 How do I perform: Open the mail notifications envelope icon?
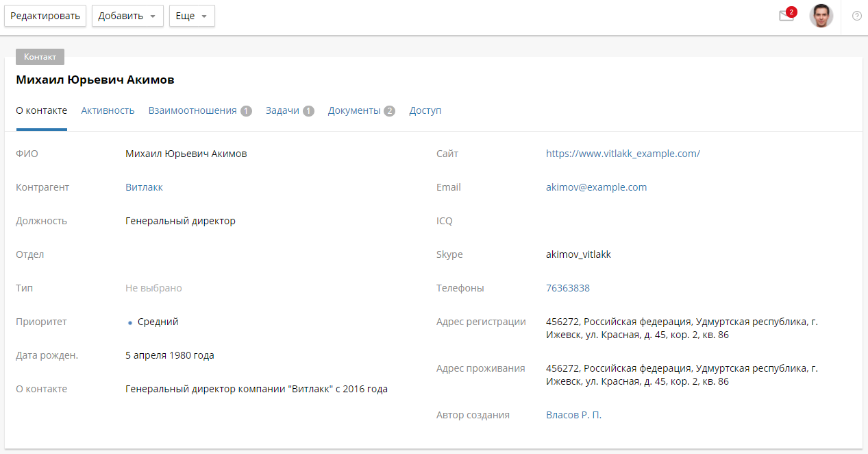click(786, 16)
